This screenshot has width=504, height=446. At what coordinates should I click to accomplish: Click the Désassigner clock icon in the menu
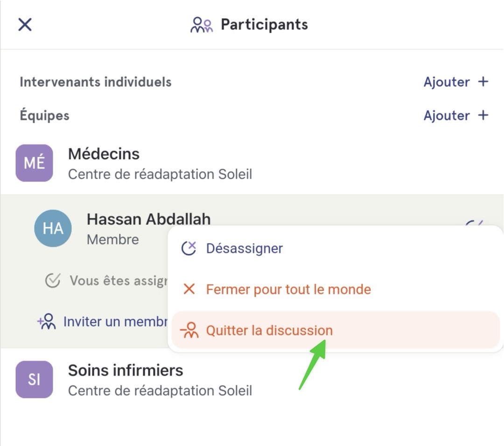point(189,248)
